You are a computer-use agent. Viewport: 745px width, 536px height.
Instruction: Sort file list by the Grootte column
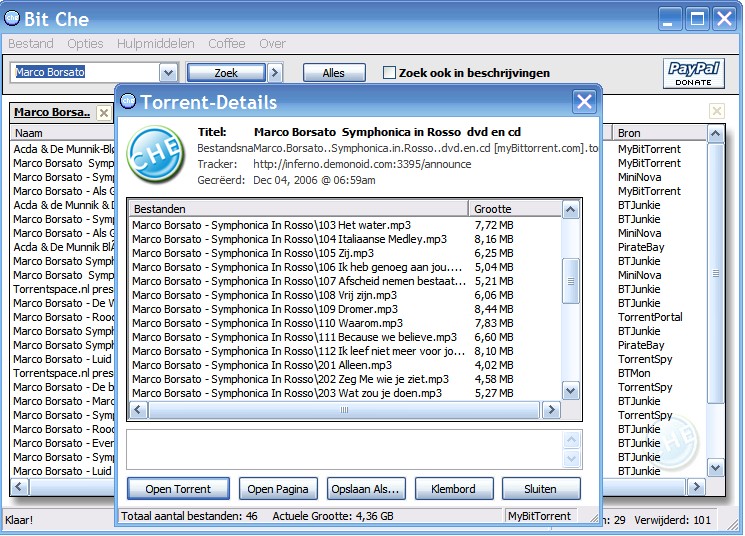pyautogui.click(x=513, y=209)
